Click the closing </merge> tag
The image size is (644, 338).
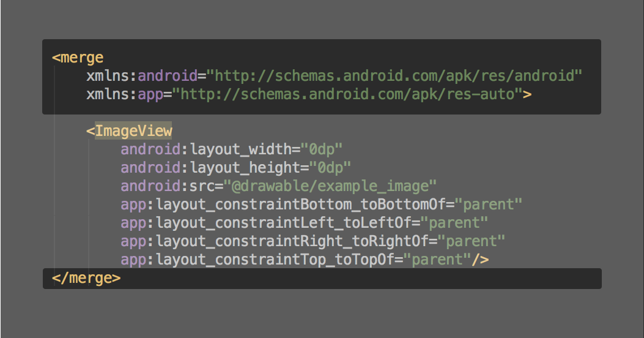coord(86,279)
